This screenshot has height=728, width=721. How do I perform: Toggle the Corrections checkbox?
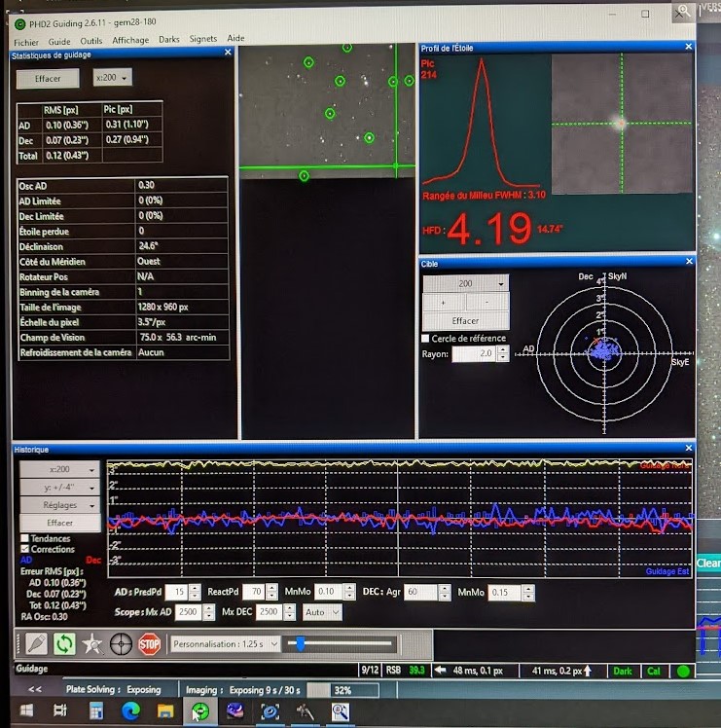tap(24, 549)
